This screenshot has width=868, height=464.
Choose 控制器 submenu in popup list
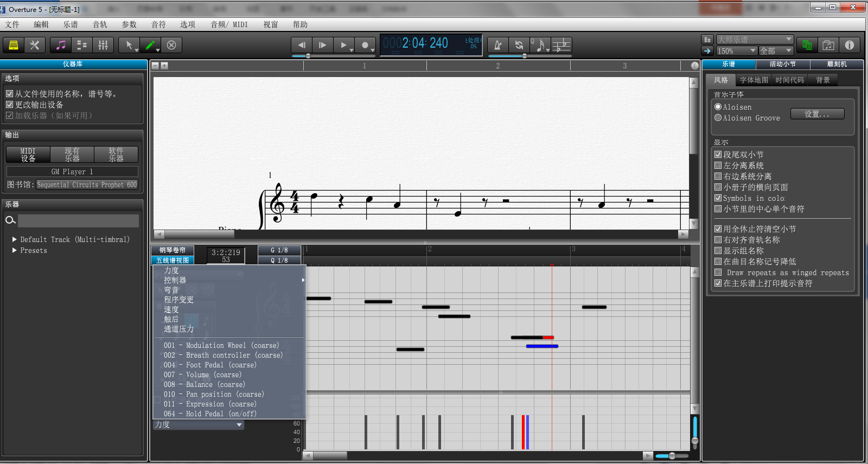pyautogui.click(x=229, y=280)
